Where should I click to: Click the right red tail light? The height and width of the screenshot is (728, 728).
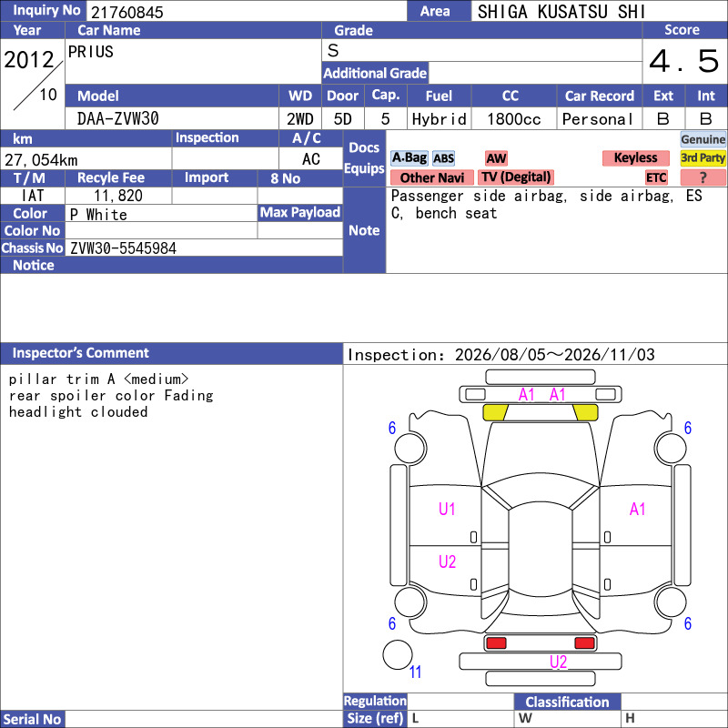pos(584,643)
